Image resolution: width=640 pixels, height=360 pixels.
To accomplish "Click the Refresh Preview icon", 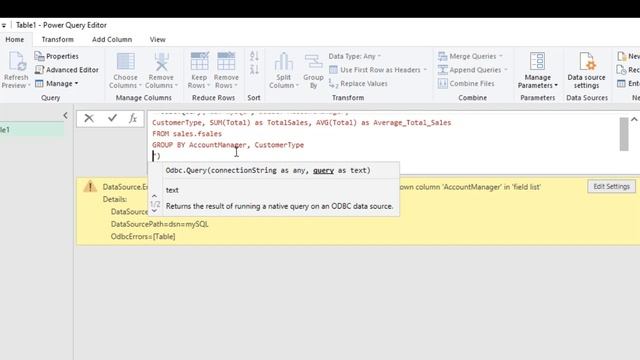I will [17, 62].
